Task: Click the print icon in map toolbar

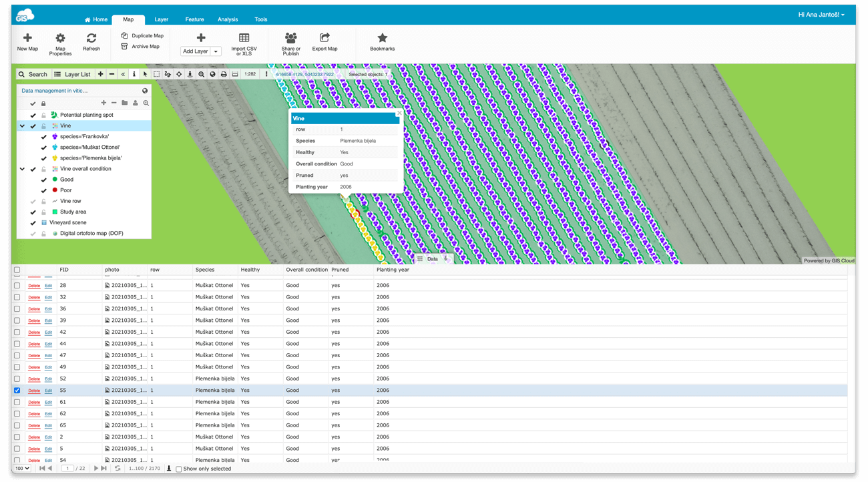Action: click(x=224, y=74)
